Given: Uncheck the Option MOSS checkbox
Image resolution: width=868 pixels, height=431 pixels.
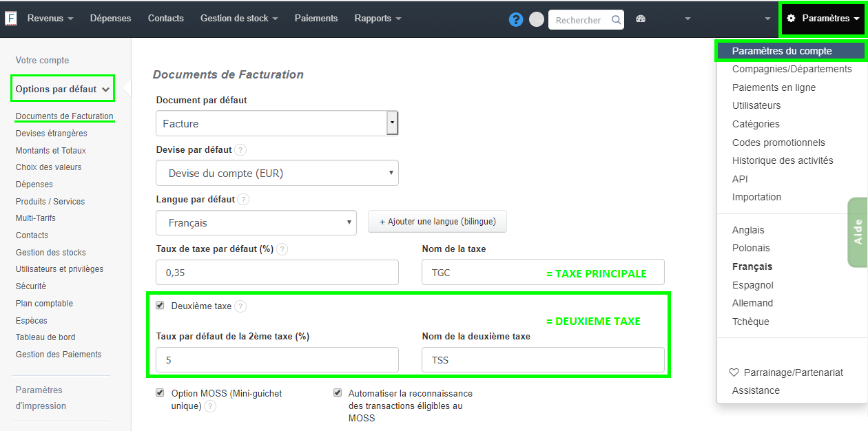Looking at the screenshot, I should click(160, 392).
